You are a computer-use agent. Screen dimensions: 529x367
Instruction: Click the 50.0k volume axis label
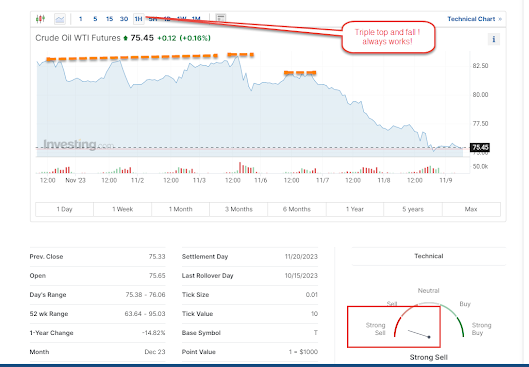click(x=480, y=167)
